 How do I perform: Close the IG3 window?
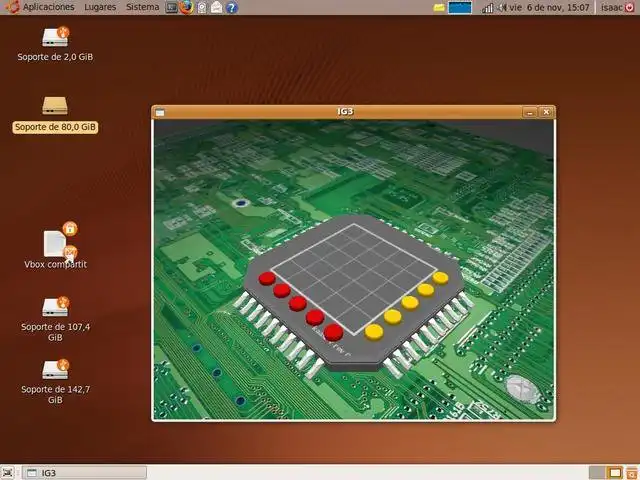(x=547, y=112)
